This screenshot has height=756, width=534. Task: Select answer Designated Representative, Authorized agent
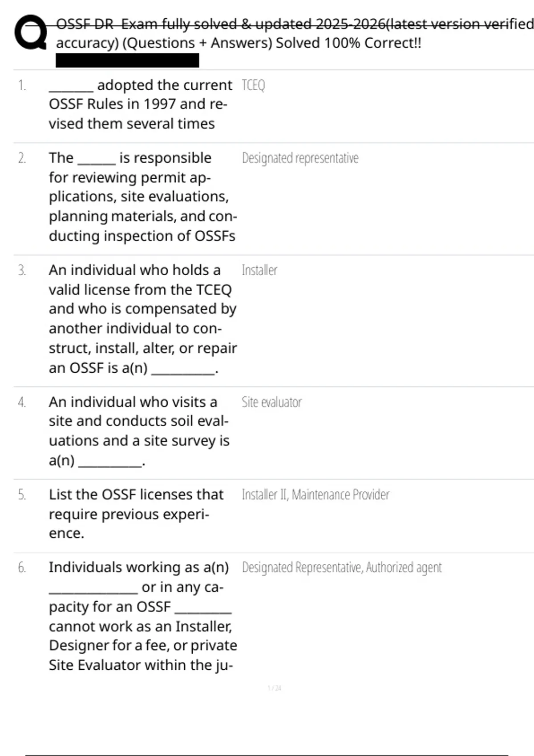pos(342,568)
